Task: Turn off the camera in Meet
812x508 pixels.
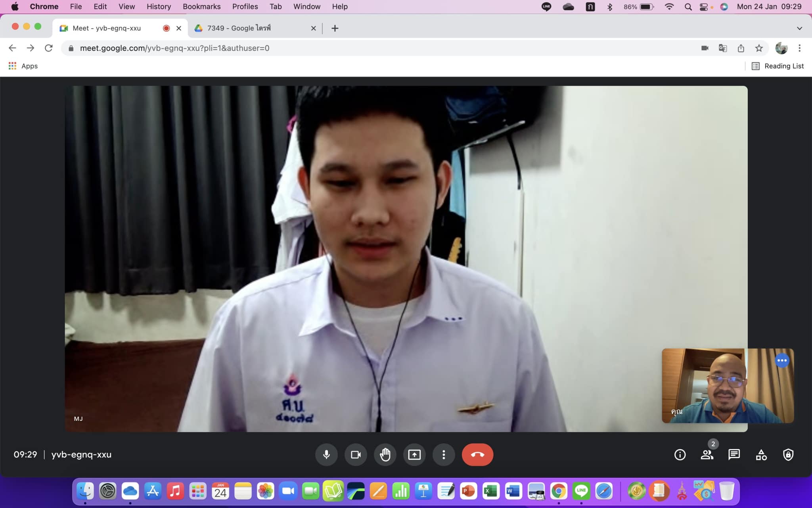Action: point(356,454)
